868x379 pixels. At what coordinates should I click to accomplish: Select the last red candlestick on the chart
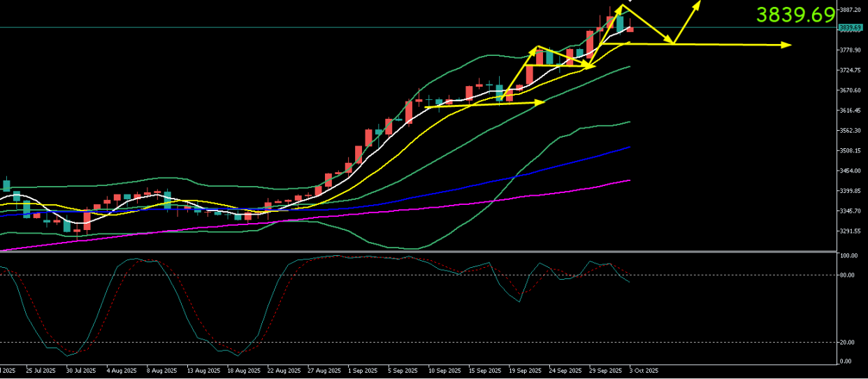click(630, 29)
